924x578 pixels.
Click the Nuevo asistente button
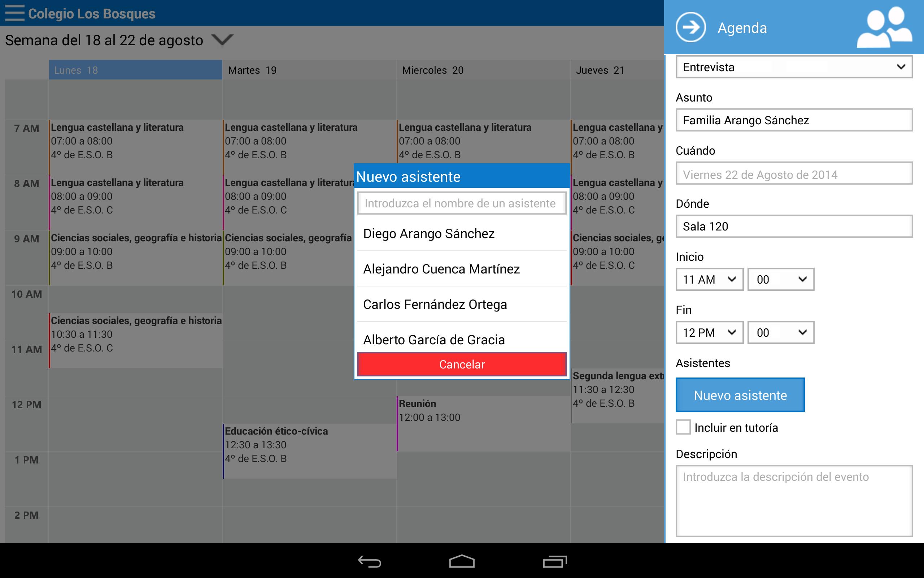click(740, 395)
